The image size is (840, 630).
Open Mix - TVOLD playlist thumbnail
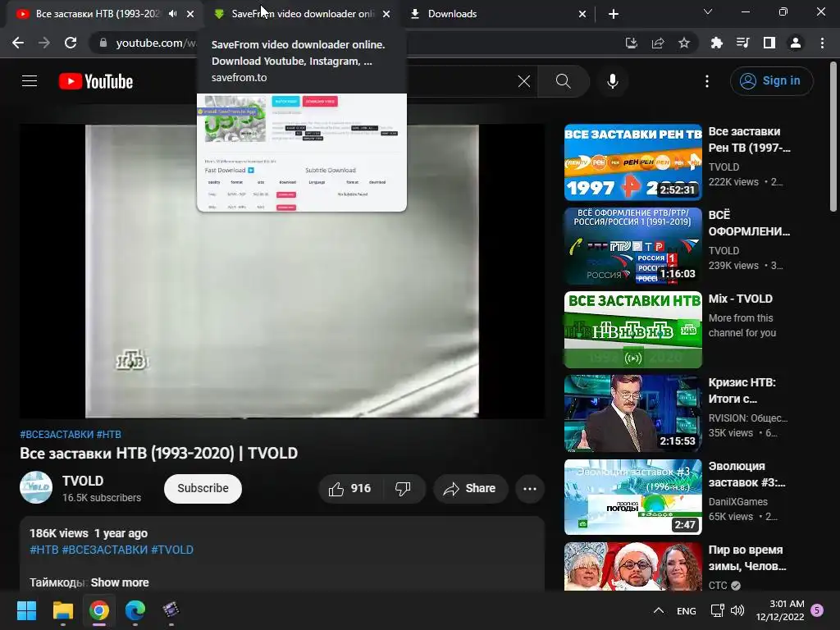[632, 330]
